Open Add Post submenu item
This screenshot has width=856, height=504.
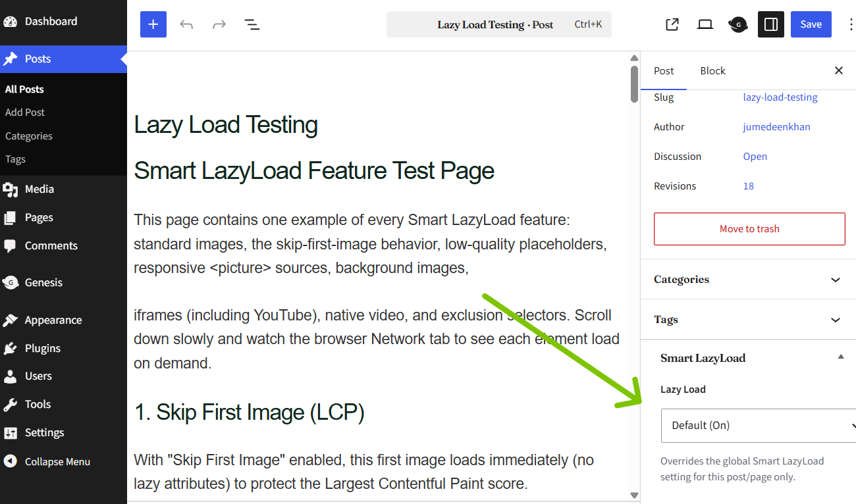[25, 113]
